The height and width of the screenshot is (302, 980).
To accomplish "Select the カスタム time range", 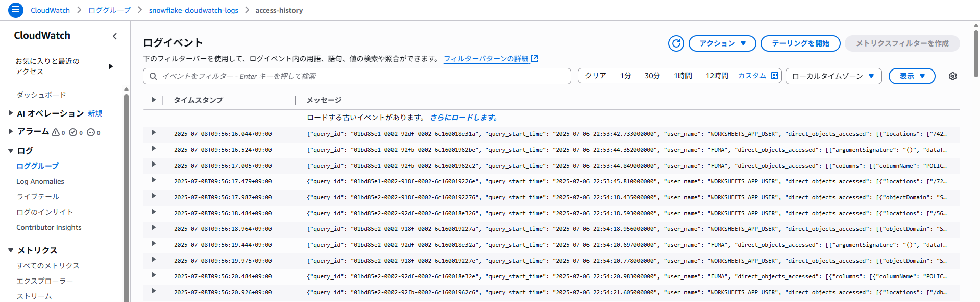I will point(752,76).
